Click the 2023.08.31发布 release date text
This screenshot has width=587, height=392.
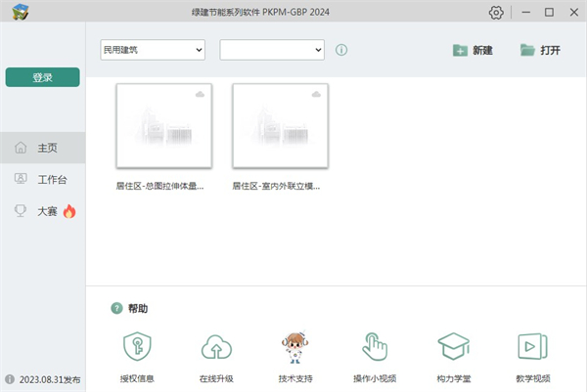(x=50, y=379)
